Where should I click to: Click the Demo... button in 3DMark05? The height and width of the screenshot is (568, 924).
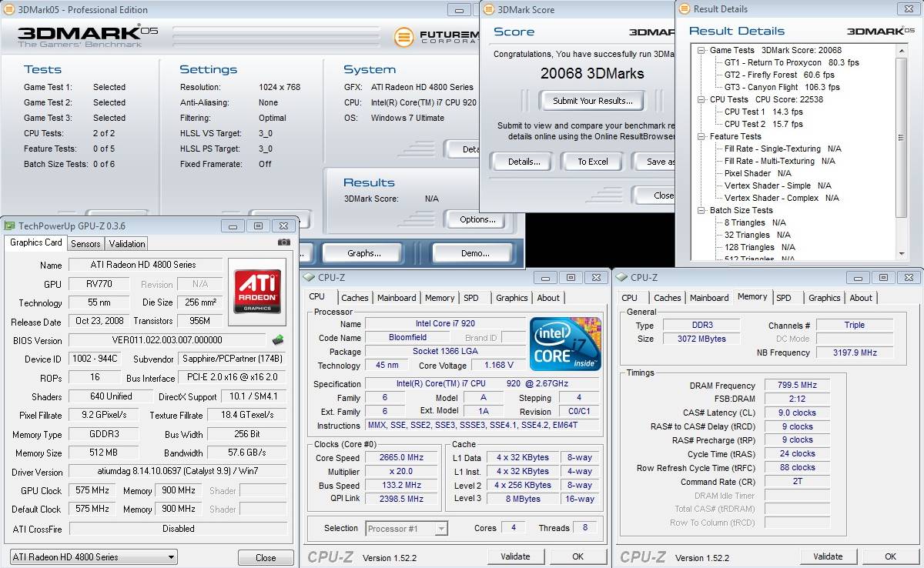pyautogui.click(x=474, y=253)
